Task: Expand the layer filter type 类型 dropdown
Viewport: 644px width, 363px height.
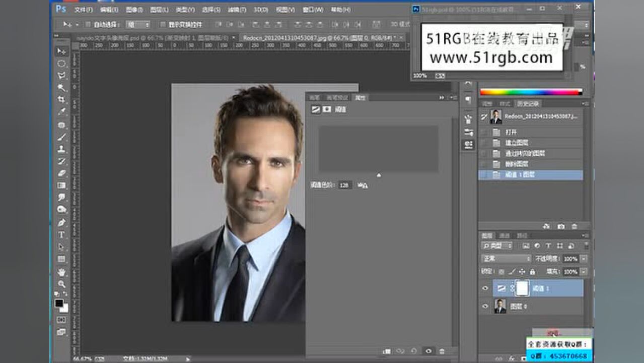Action: (497, 246)
